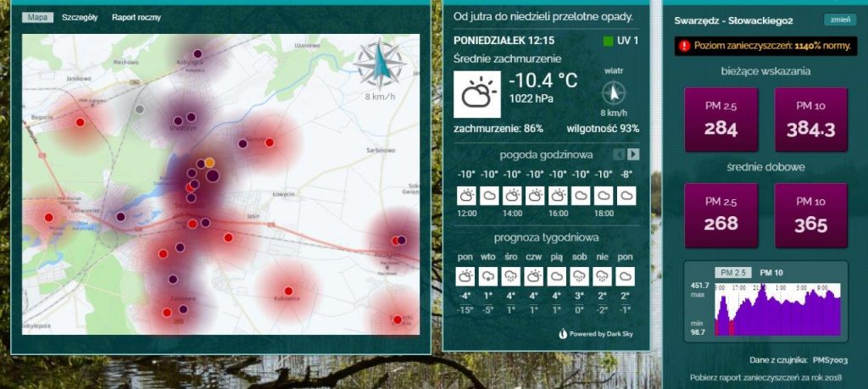Click the pią weekly forecast icon
This screenshot has height=389, width=868.
click(x=556, y=276)
